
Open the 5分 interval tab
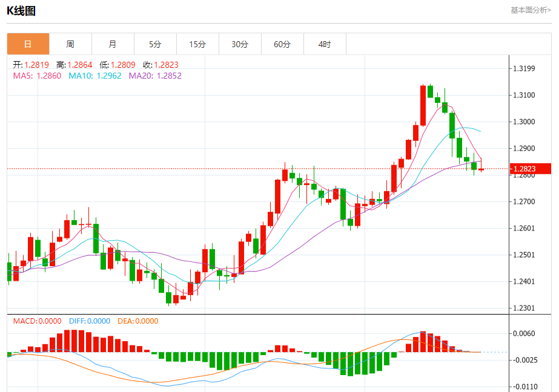coord(155,44)
